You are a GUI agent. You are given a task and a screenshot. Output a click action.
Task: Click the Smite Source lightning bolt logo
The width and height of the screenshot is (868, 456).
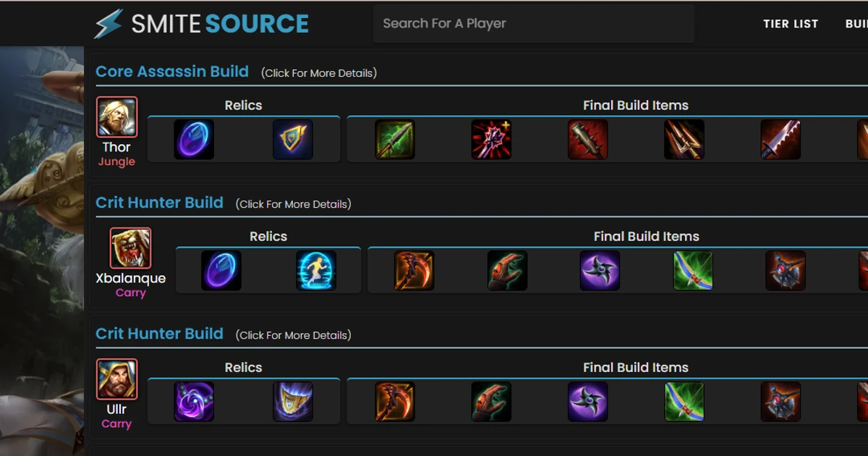(109, 22)
